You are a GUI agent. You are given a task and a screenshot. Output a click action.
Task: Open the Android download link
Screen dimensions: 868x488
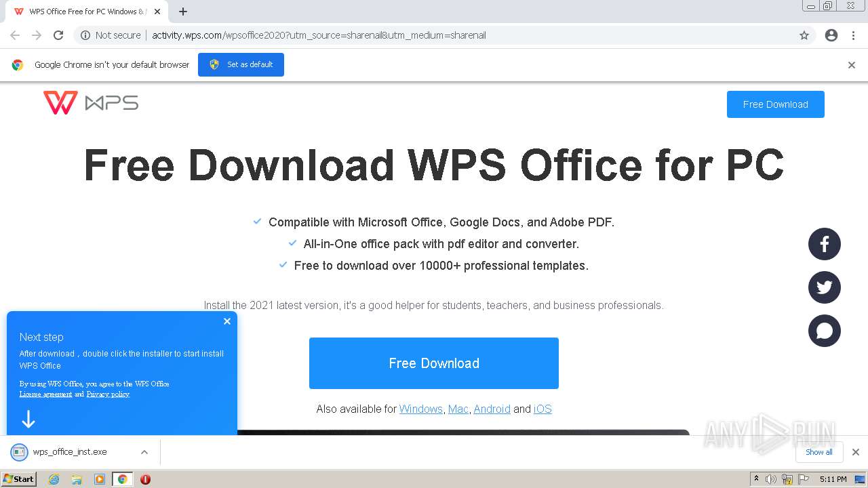tap(492, 409)
